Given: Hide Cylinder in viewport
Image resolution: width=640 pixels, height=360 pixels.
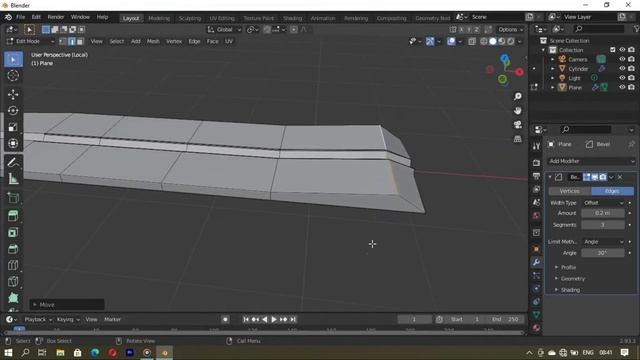Looking at the screenshot, I should click(x=622, y=69).
